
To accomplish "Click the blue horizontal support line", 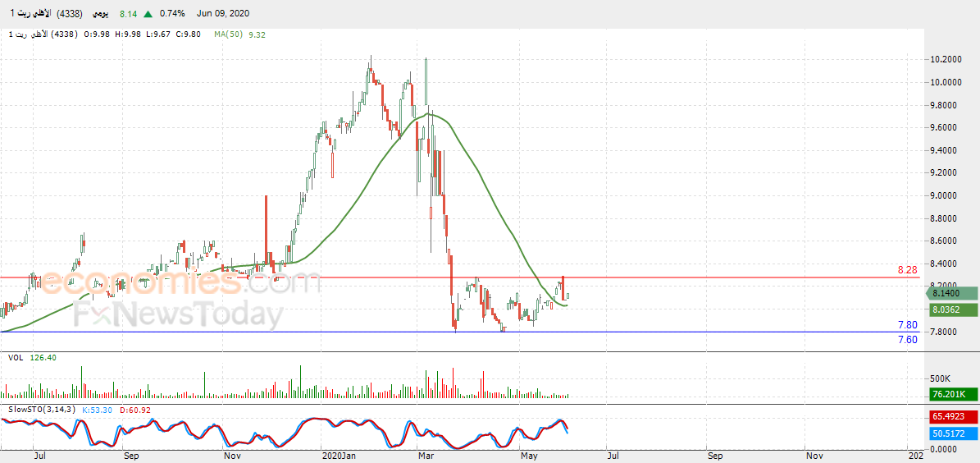I will (x=461, y=332).
